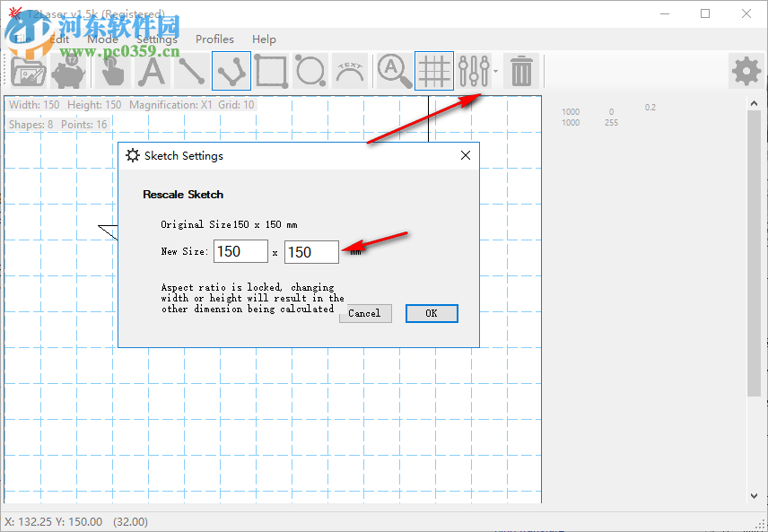Close the T2Laser window
This screenshot has height=532, width=768.
[746, 13]
